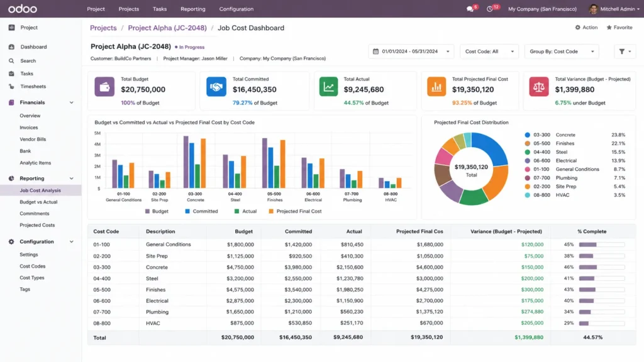644x362 pixels.
Task: Click the Favorite star icon
Action: (x=609, y=28)
